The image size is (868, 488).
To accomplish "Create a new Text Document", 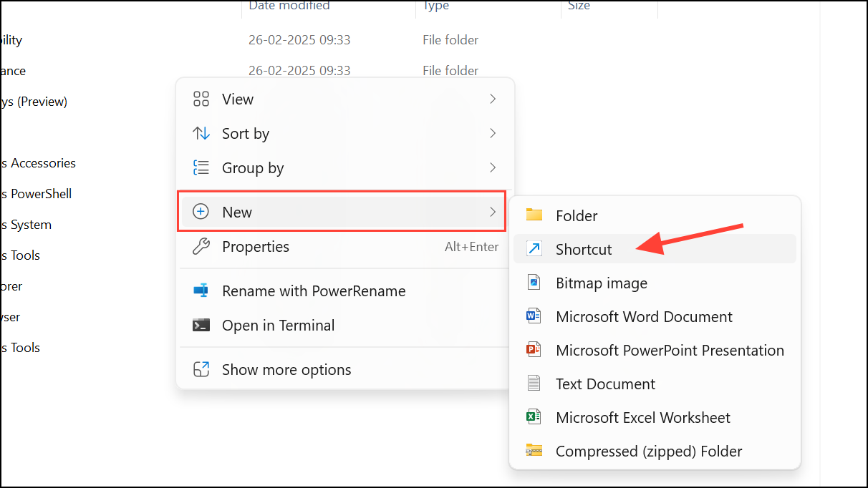I will 655,384.
